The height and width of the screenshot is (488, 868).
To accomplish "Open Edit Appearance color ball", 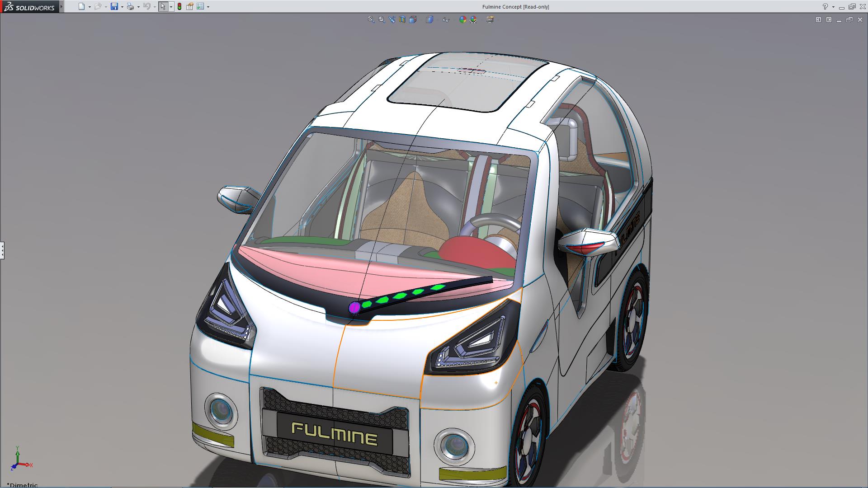I will [462, 19].
